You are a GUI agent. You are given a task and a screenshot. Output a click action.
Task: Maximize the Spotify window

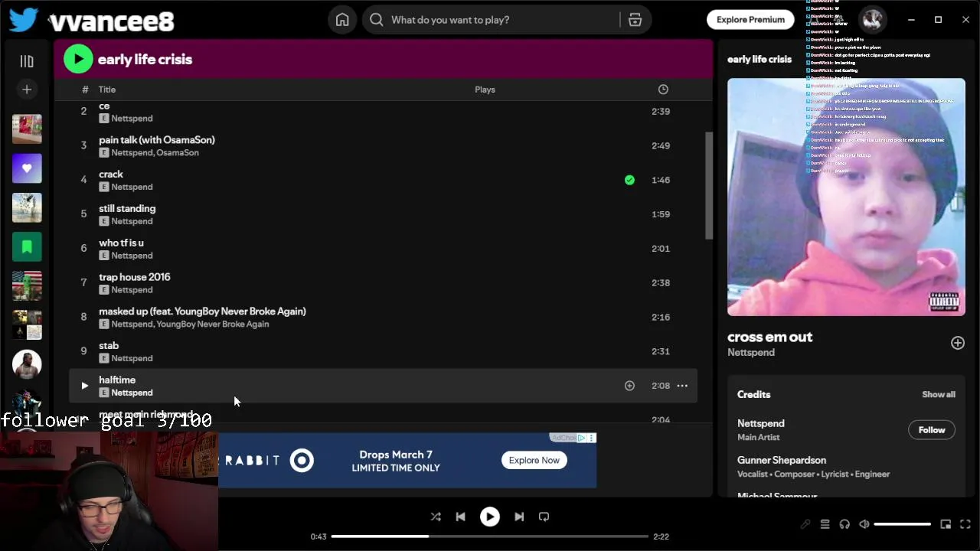(x=938, y=20)
